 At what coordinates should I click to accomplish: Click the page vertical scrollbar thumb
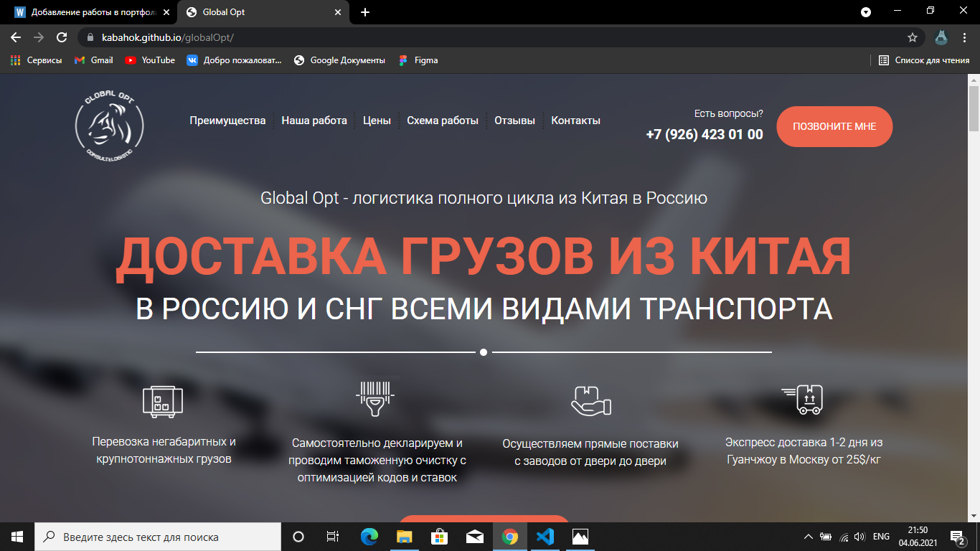click(974, 108)
